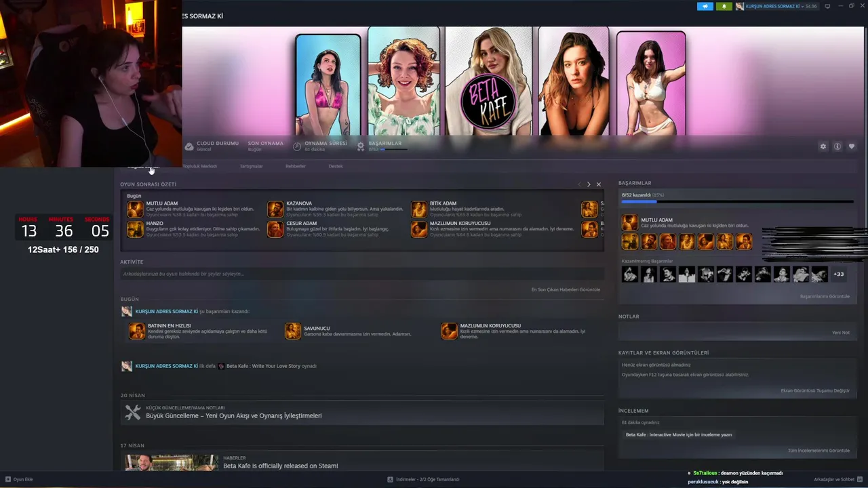Create a Yeni Not note

pyautogui.click(x=841, y=333)
